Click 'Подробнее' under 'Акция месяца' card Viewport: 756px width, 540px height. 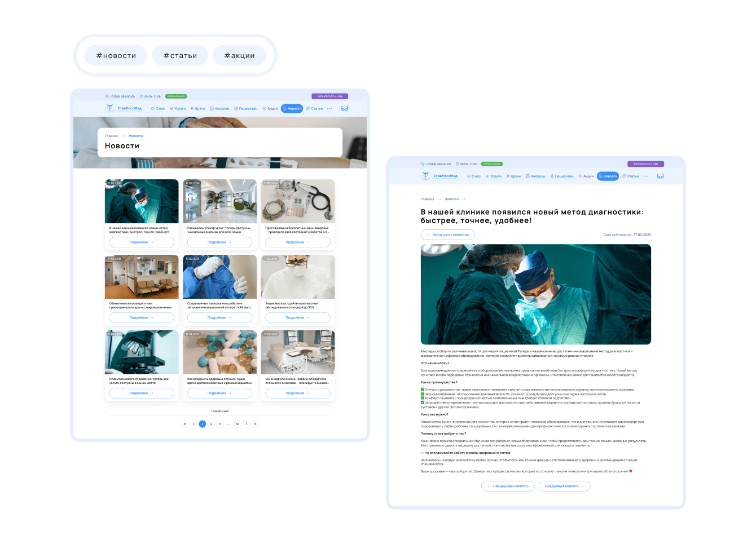(298, 317)
